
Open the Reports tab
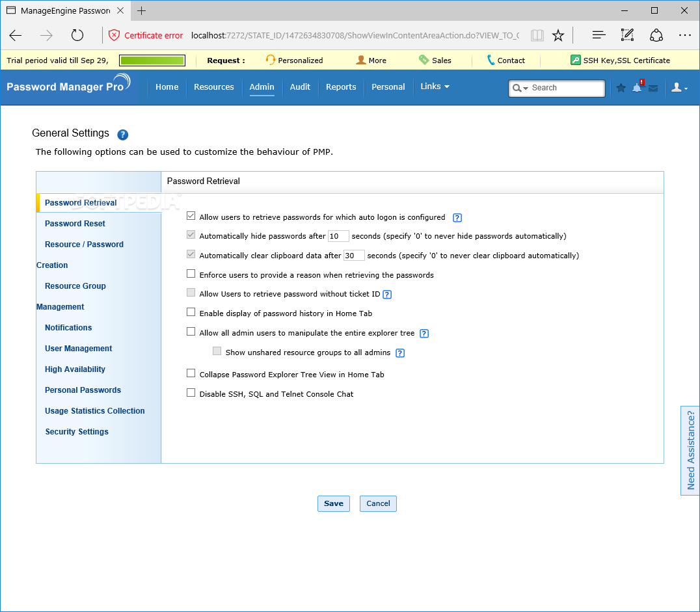[x=341, y=87]
